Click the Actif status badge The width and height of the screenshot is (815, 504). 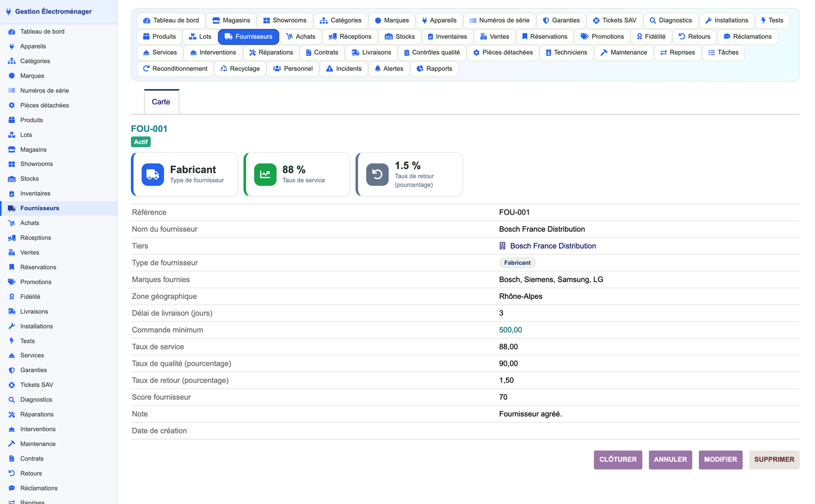pos(141,142)
